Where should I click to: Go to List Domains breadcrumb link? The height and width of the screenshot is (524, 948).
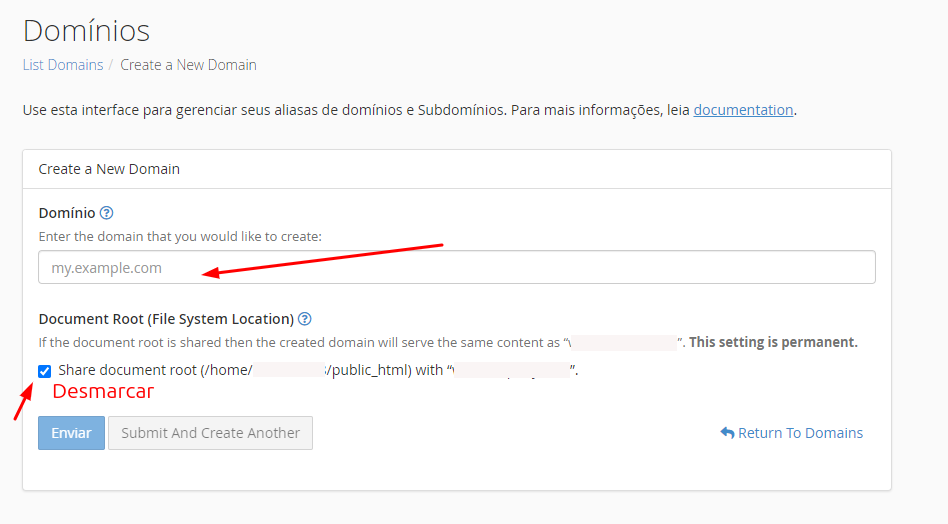(x=63, y=65)
